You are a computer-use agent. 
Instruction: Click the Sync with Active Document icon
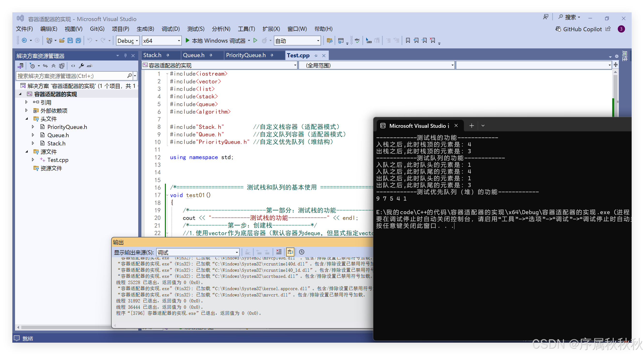45,66
